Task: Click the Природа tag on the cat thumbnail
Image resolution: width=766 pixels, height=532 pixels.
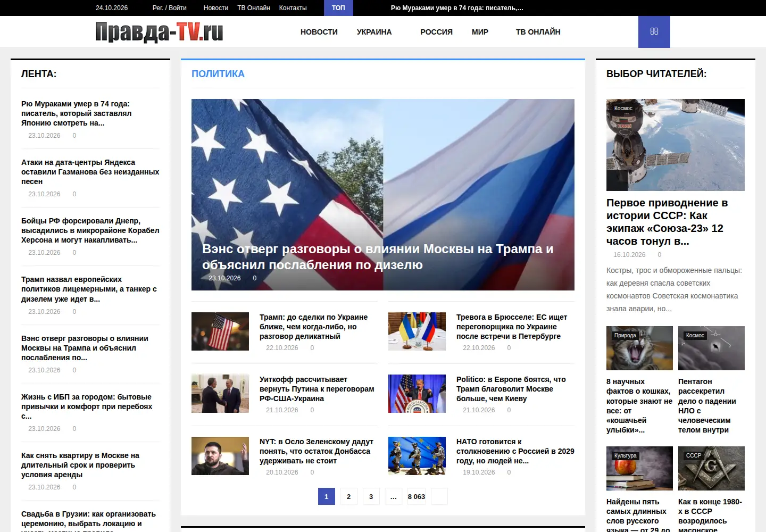Action: coord(625,335)
